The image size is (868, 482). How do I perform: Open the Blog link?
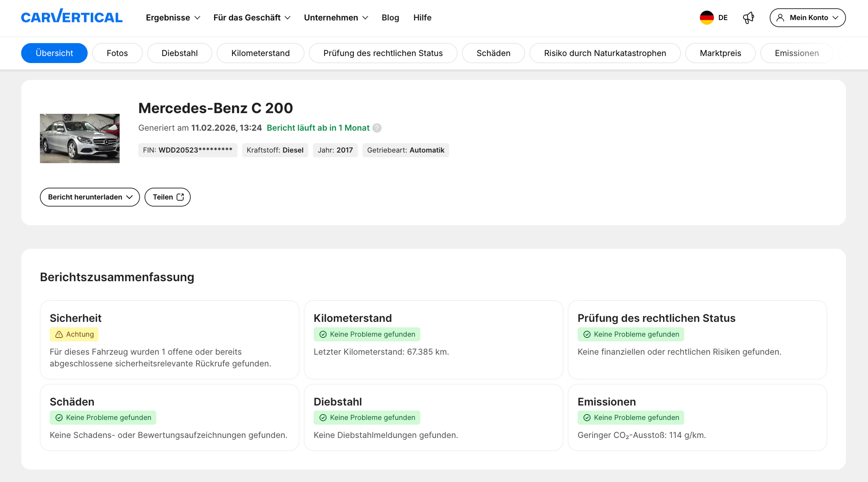[x=390, y=18]
